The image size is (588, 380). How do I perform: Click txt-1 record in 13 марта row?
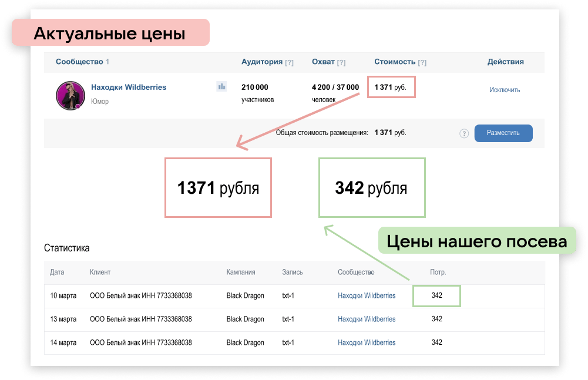(x=288, y=319)
